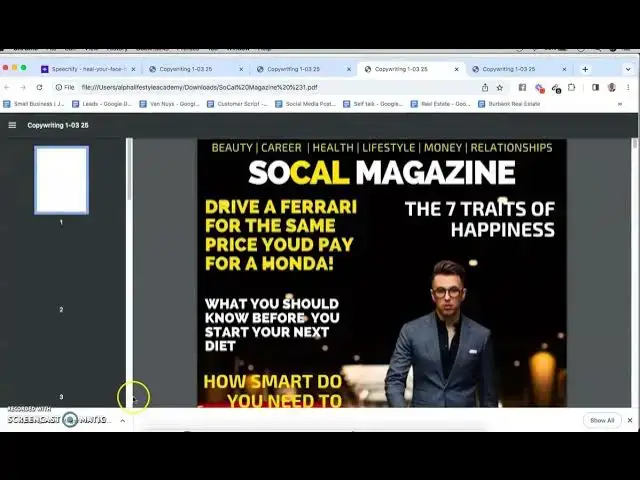Open the Facebook extension icon
Screen dimensions: 640x480
pyautogui.click(x=522, y=87)
